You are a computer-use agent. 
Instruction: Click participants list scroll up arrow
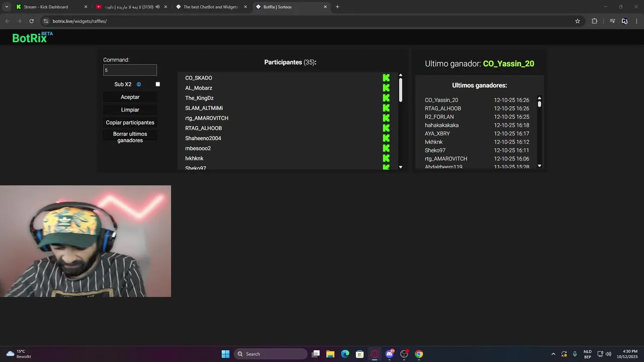[400, 75]
